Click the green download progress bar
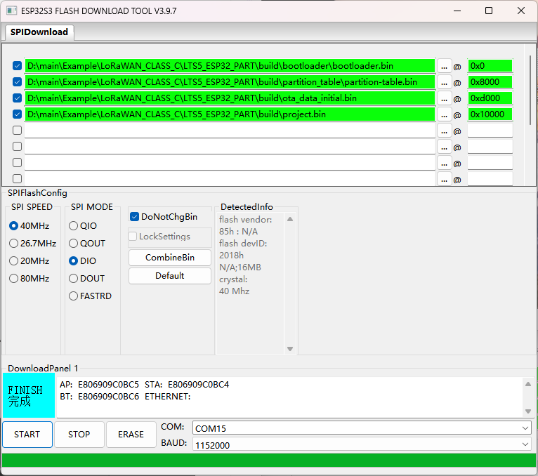Screen dimensions: 538x476 point(269,460)
